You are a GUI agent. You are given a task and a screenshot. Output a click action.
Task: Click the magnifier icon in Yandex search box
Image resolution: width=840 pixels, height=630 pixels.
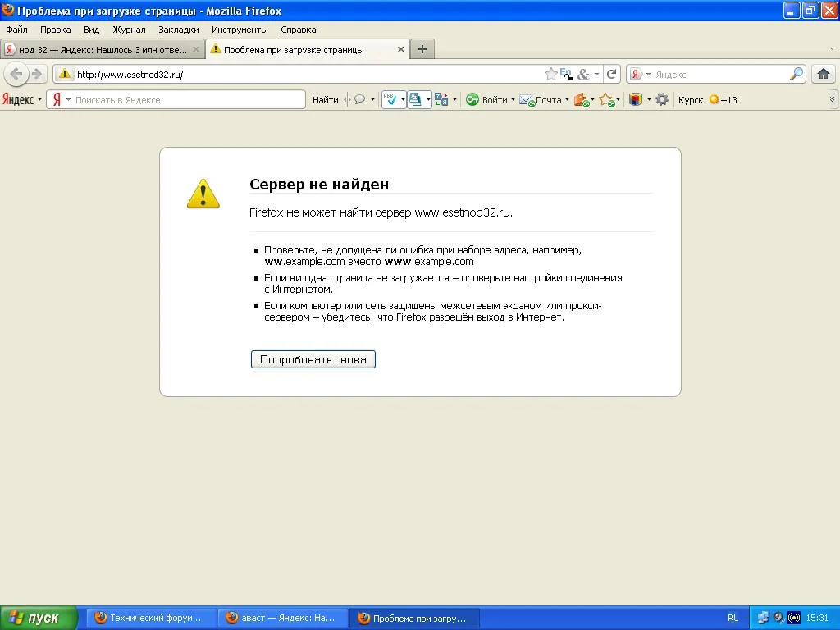coord(797,74)
